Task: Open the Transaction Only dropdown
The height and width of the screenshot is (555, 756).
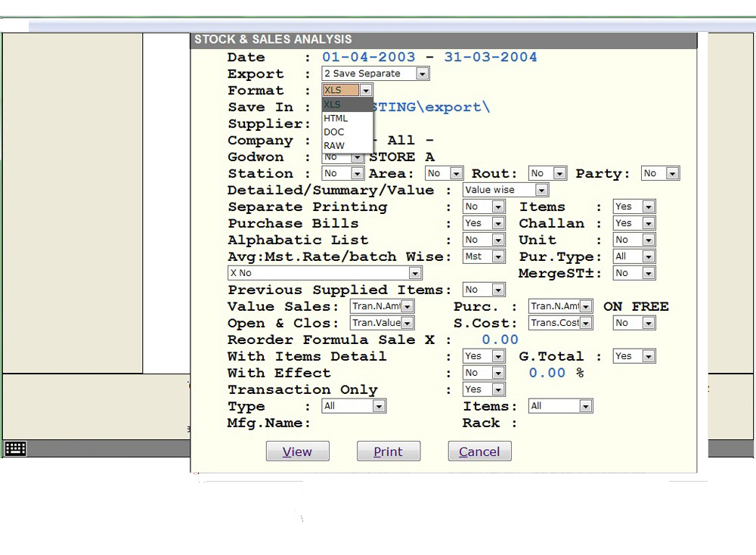Action: 484,389
